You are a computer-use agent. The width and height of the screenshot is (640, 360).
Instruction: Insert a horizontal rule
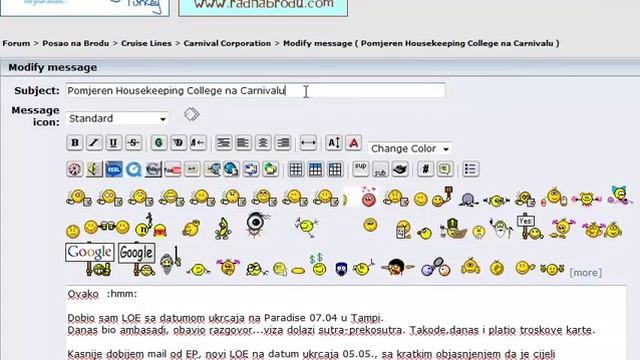click(x=308, y=143)
